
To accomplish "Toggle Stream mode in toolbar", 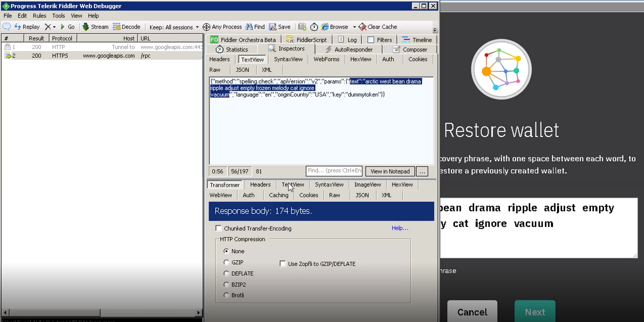I will pyautogui.click(x=95, y=27).
